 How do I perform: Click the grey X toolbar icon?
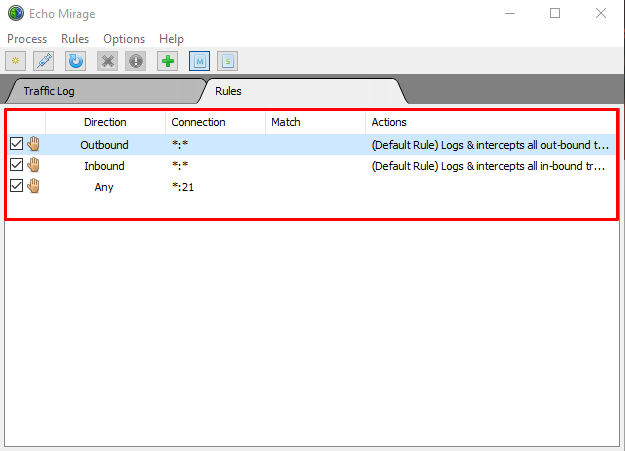[108, 61]
